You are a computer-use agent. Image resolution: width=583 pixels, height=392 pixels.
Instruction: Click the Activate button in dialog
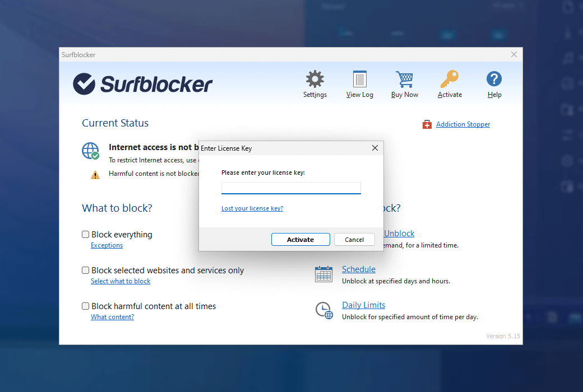pyautogui.click(x=300, y=240)
